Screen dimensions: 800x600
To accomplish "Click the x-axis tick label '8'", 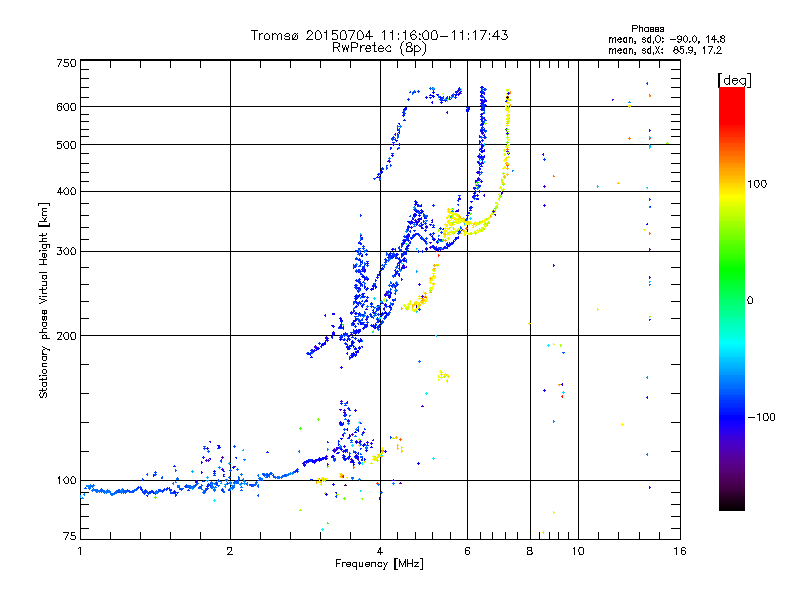I will [x=530, y=551].
